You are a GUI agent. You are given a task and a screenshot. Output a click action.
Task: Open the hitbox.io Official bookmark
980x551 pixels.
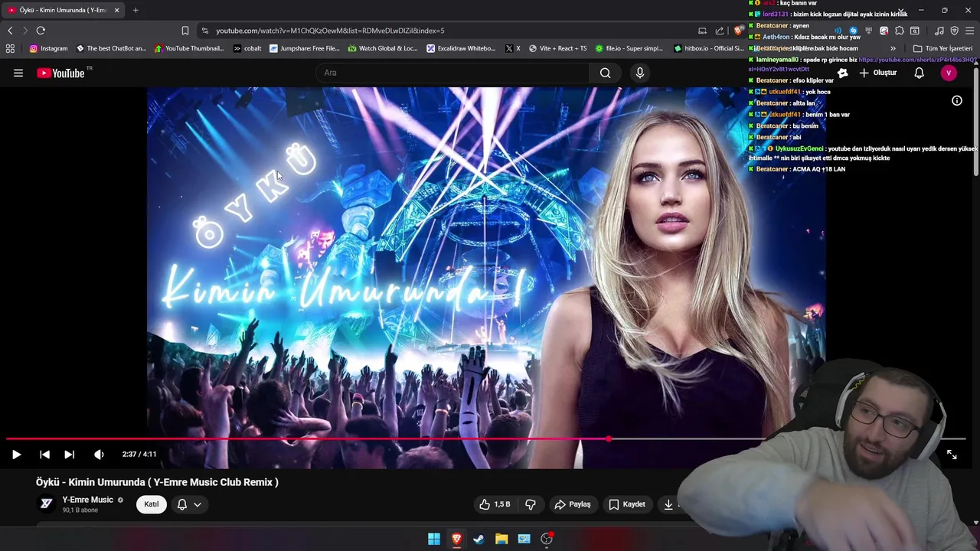click(708, 48)
